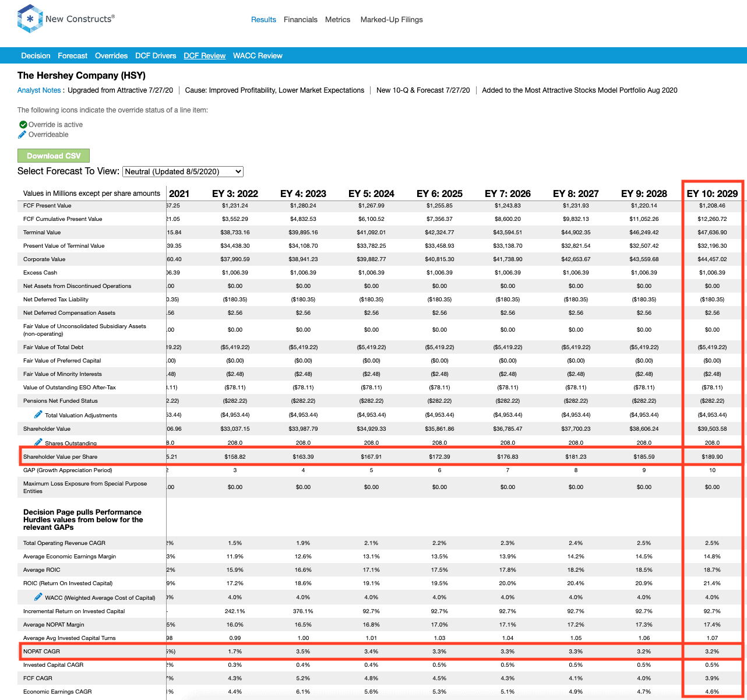Click pencil icon beside Total Valuation Adjustments

[x=38, y=414]
